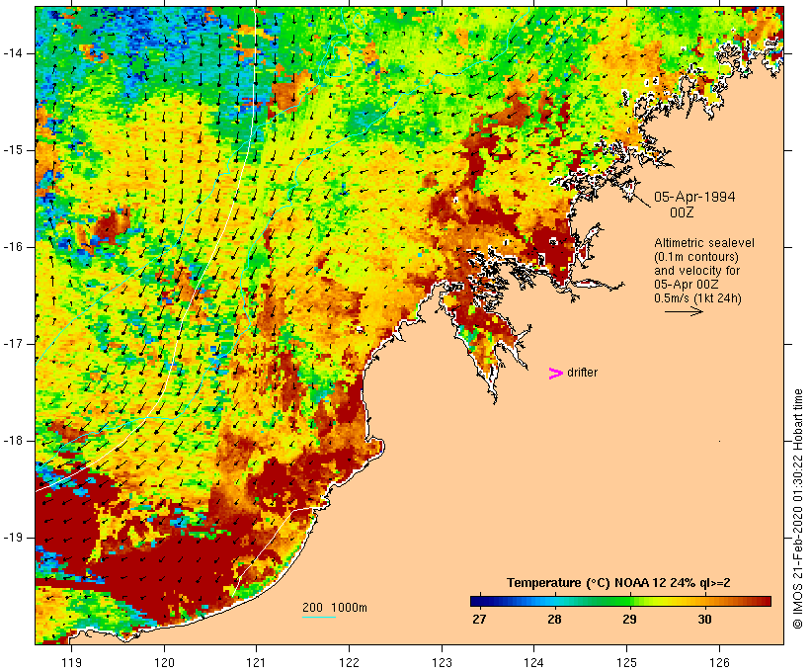Viewport: 810px width, 672px height.
Task: Click the '00Z' time label under date
Action: (682, 212)
